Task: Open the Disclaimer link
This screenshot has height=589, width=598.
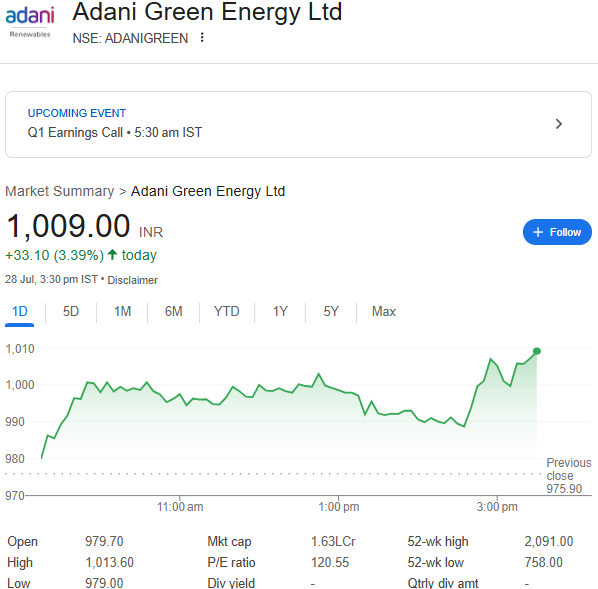Action: tap(132, 280)
